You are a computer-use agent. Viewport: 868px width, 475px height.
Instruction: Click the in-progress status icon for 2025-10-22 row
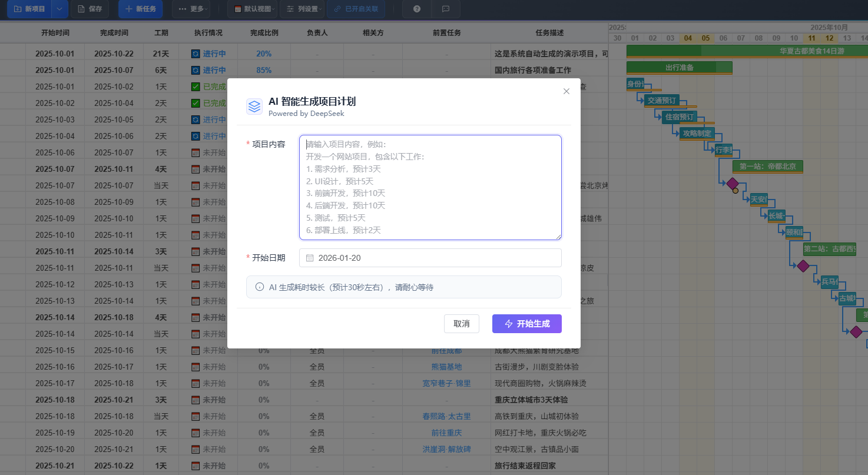(196, 54)
